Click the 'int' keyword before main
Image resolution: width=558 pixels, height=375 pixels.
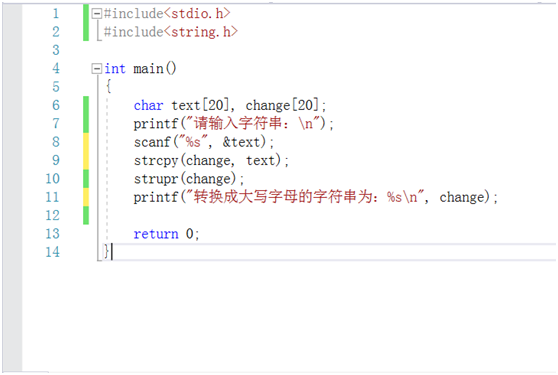click(x=115, y=68)
